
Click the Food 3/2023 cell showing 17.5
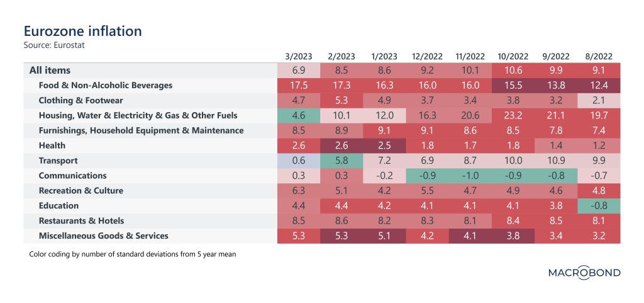point(299,85)
